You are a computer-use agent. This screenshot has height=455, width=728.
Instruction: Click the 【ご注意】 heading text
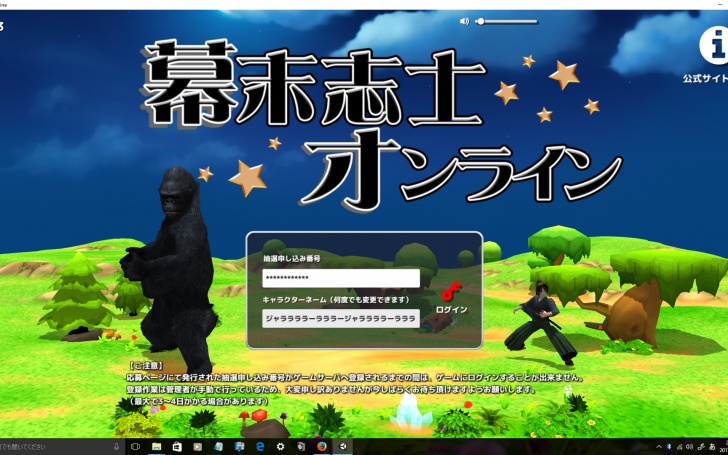(x=145, y=367)
